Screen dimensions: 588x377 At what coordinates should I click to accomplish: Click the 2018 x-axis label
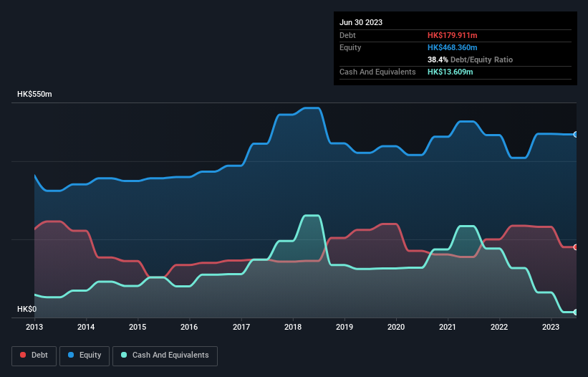point(293,327)
